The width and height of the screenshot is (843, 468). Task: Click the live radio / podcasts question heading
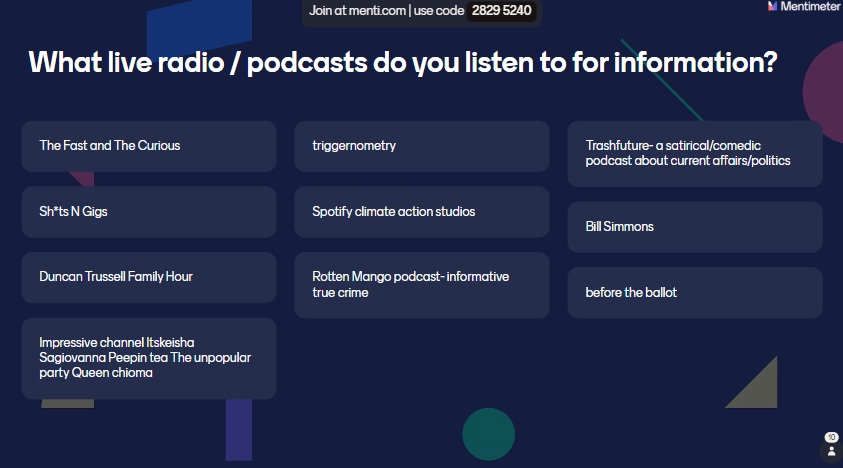tap(403, 62)
